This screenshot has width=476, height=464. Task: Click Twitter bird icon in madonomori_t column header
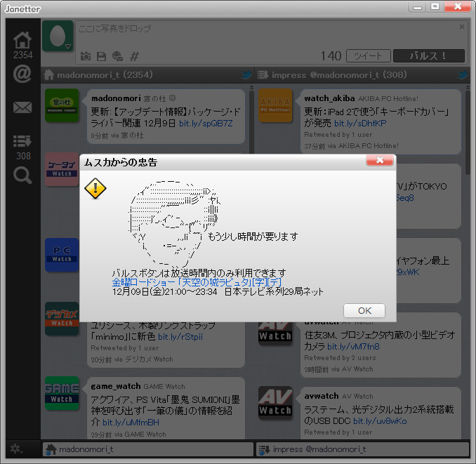(x=246, y=74)
